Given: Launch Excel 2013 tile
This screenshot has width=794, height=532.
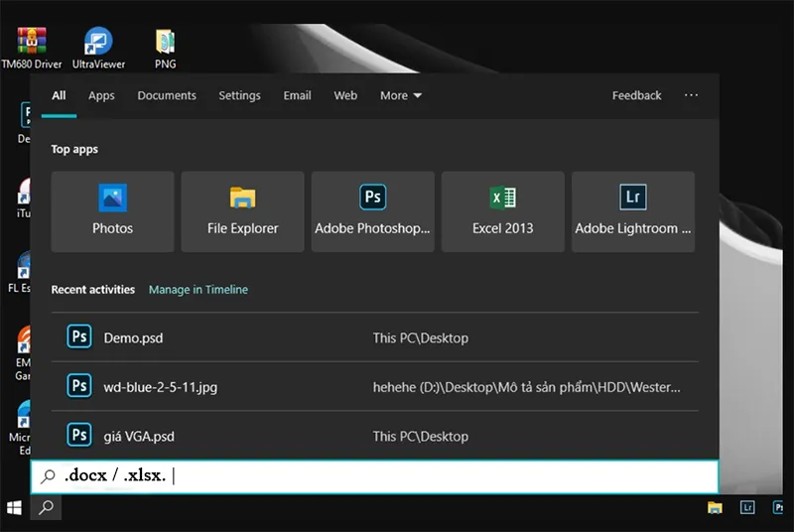Looking at the screenshot, I should pyautogui.click(x=502, y=211).
